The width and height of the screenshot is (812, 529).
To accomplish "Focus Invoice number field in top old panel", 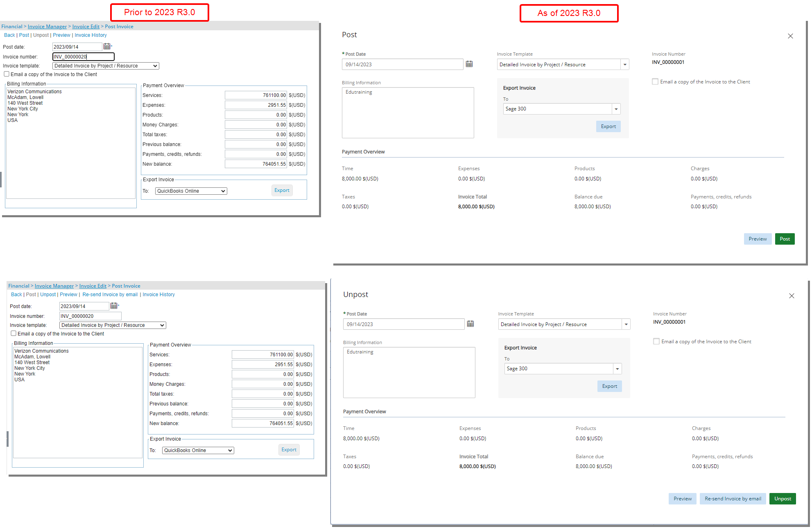I will tap(83, 57).
